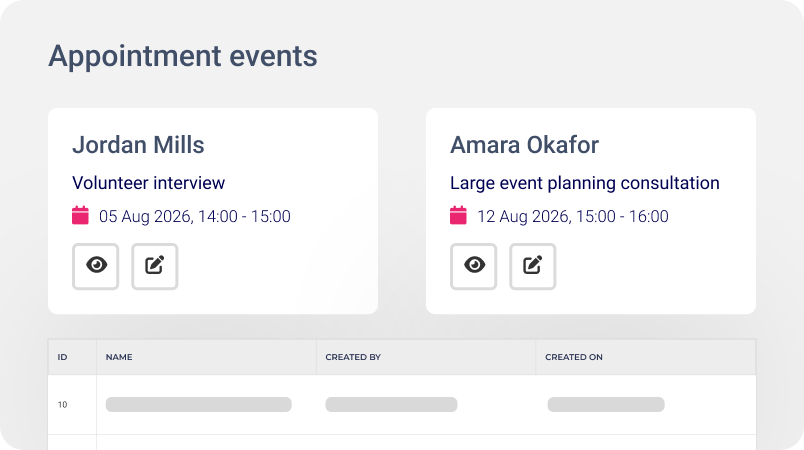The height and width of the screenshot is (450, 804).
Task: Sort table by CREATED ON column header
Action: [x=574, y=357]
